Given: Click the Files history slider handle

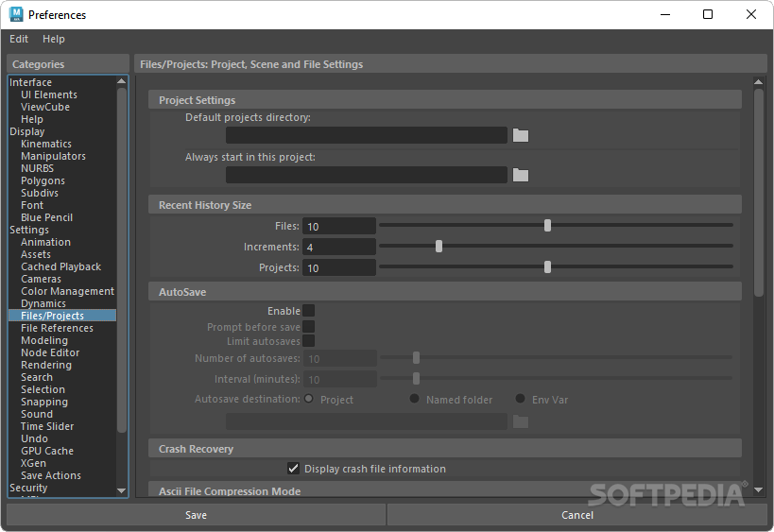Looking at the screenshot, I should (x=547, y=226).
